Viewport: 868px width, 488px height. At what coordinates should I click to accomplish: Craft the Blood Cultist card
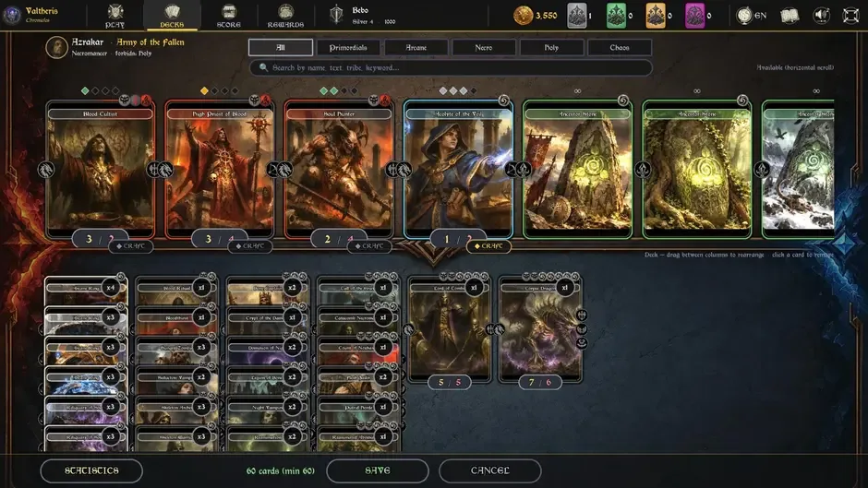pyautogui.click(x=130, y=246)
